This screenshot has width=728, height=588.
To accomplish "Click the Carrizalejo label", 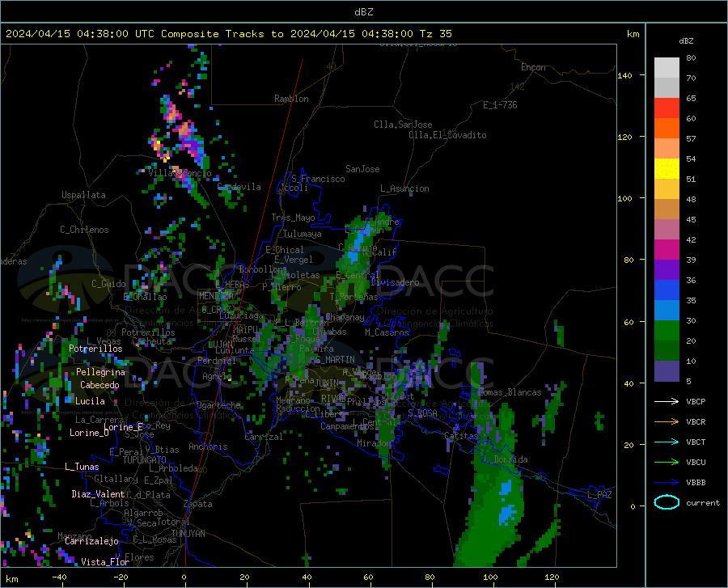I will click(91, 540).
